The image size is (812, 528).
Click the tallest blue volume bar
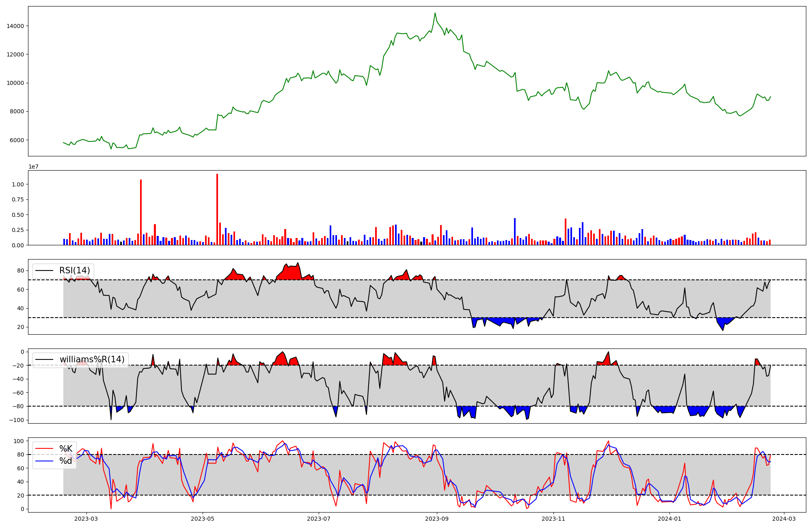click(515, 232)
